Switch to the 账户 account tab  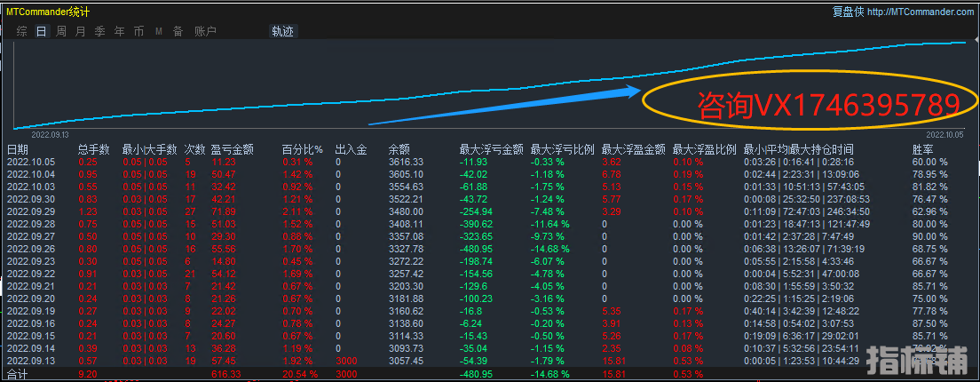(205, 31)
